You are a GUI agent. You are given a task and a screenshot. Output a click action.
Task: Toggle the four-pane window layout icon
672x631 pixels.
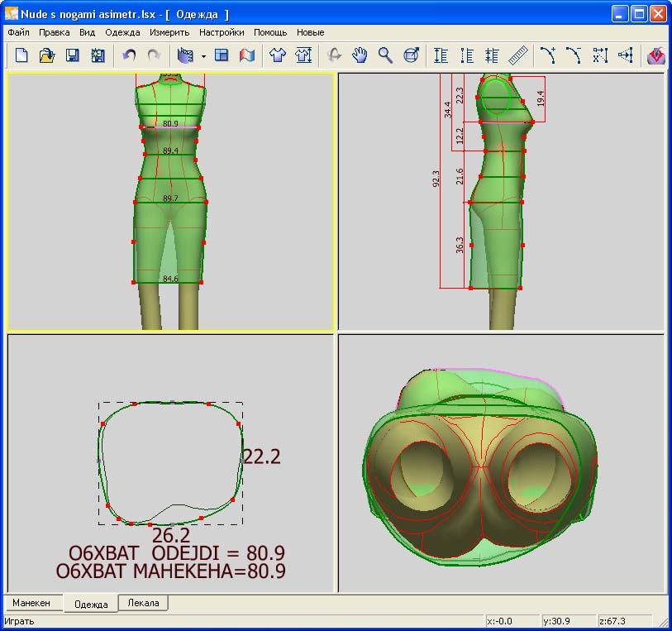point(222,55)
